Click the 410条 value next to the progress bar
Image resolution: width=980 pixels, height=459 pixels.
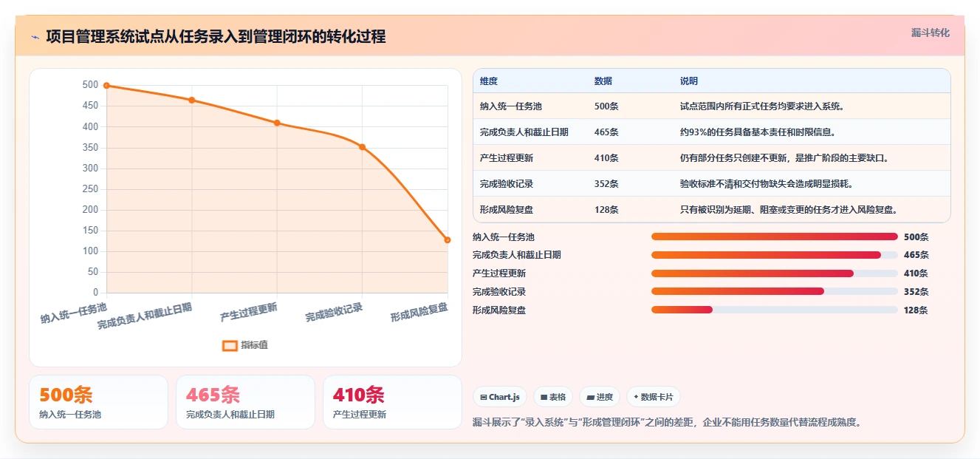click(x=916, y=273)
